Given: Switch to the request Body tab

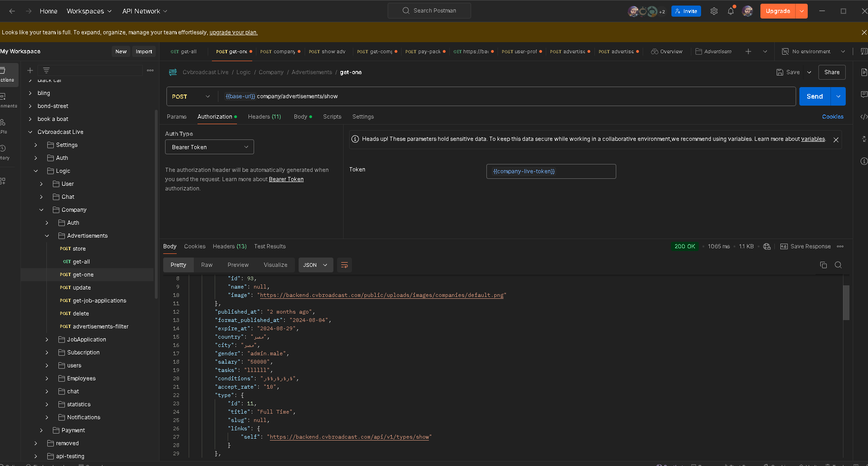Looking at the screenshot, I should click(303, 117).
